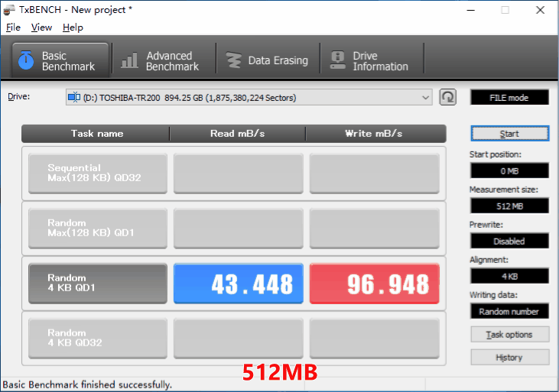
Task: Click the empty Random 4 KB QD32 write cell
Action: pos(375,339)
